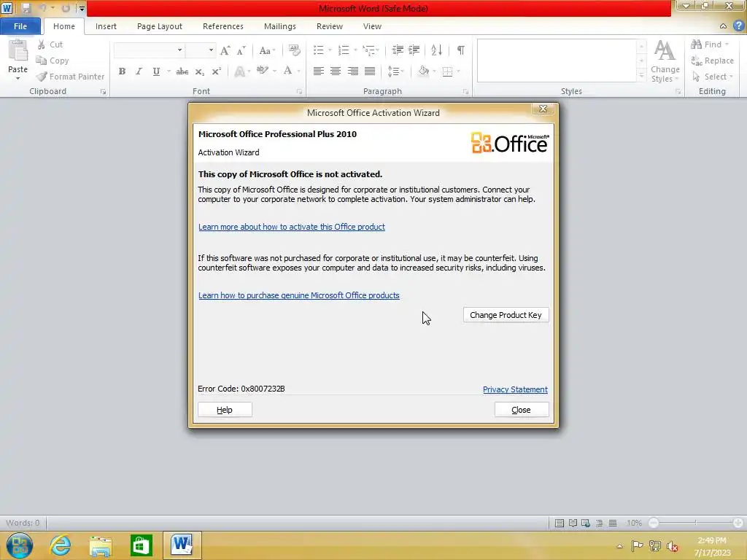This screenshot has height=560, width=747.
Task: Click Replace in the Editing group
Action: pos(712,61)
